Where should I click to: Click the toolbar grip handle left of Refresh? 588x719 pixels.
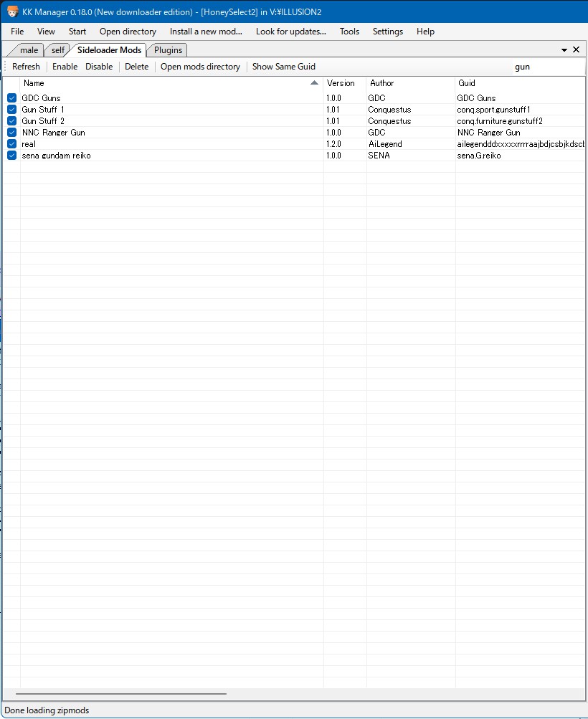(x=5, y=67)
